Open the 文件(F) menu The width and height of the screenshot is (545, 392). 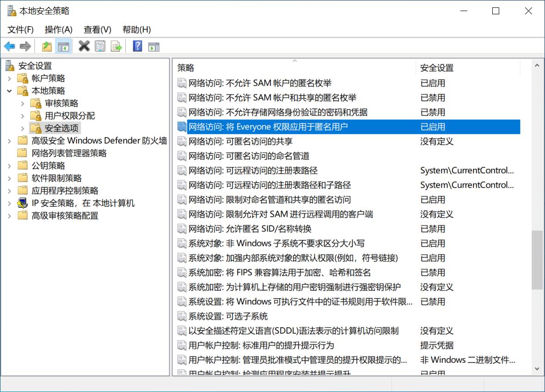point(20,29)
